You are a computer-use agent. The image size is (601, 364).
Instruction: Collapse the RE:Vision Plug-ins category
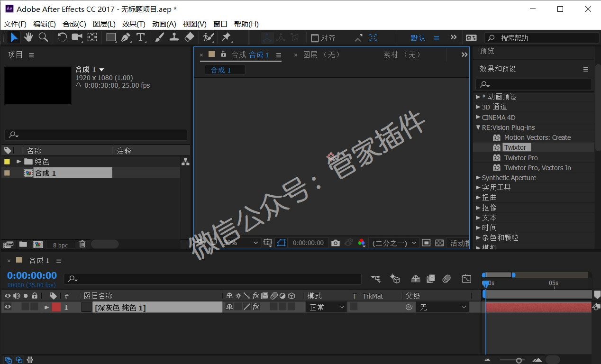click(478, 127)
